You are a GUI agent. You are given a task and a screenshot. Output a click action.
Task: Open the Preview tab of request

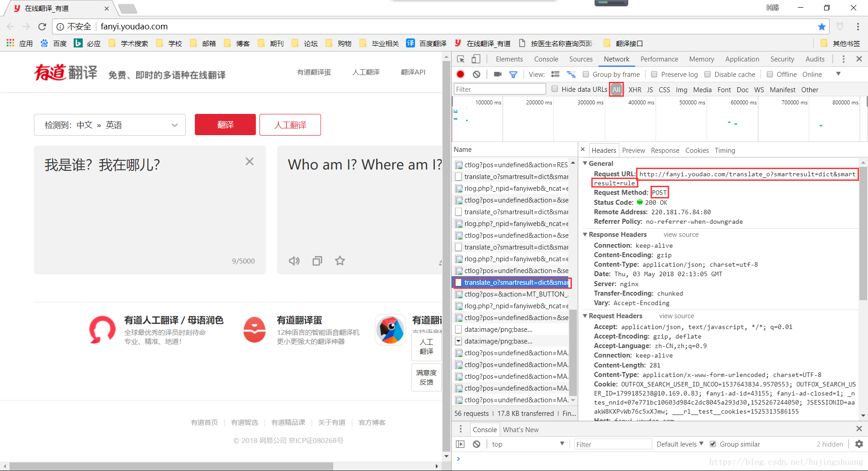pyautogui.click(x=633, y=151)
